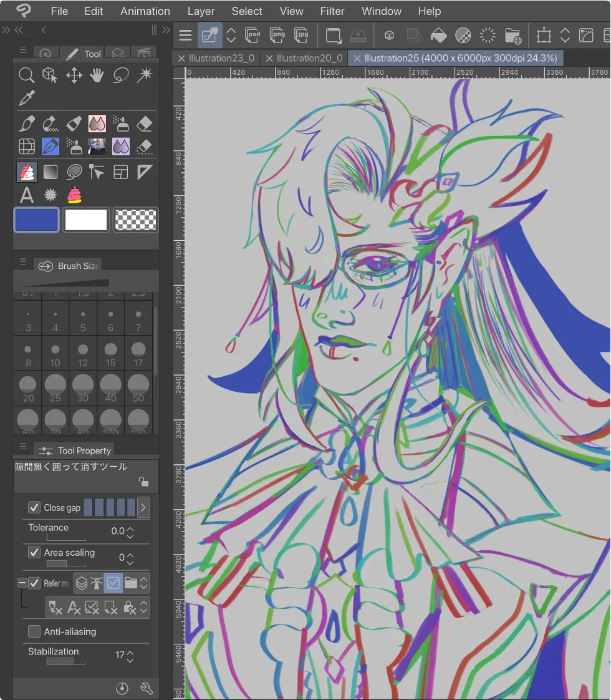
Task: Select the Move layer tool
Action: (74, 75)
